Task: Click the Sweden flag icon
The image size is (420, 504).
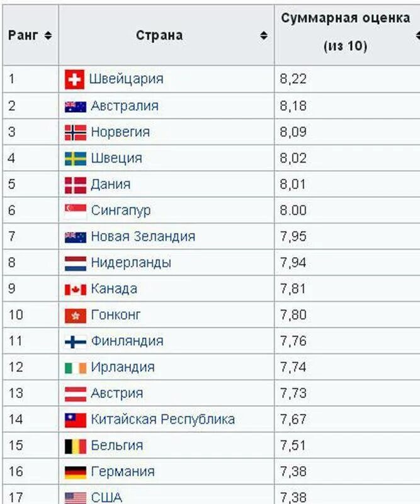Action: tap(76, 159)
